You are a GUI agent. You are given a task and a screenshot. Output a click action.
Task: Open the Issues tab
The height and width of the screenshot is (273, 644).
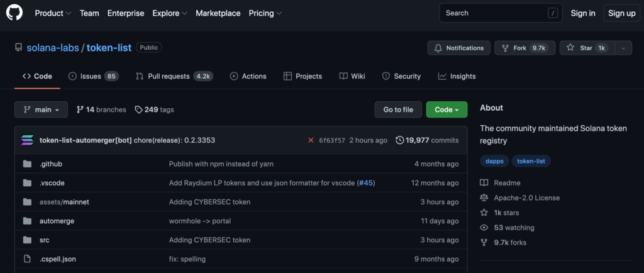(93, 76)
